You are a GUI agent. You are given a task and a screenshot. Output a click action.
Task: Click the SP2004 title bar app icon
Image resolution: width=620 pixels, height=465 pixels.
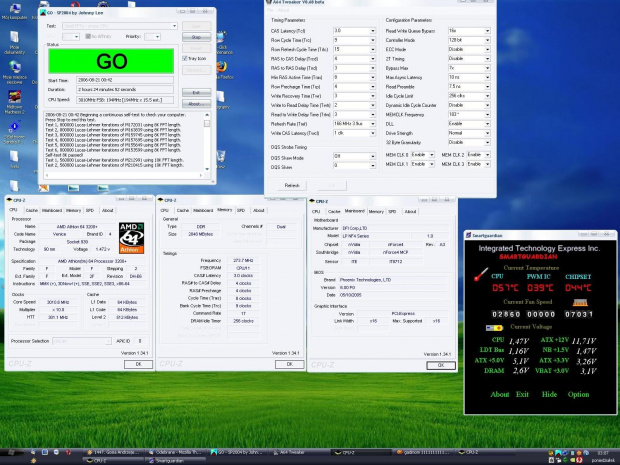[43, 13]
